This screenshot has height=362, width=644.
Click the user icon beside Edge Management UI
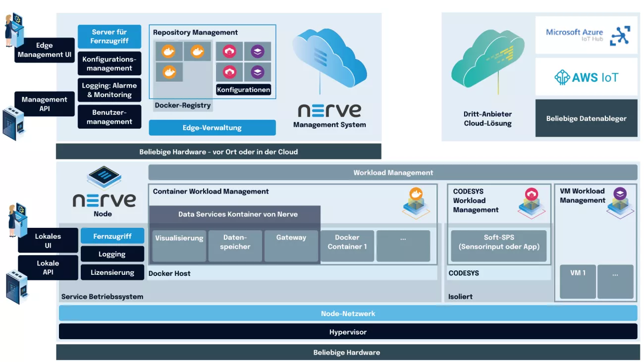[14, 30]
